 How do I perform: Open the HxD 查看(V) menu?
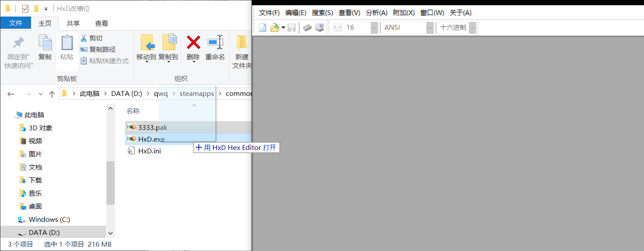tap(349, 13)
